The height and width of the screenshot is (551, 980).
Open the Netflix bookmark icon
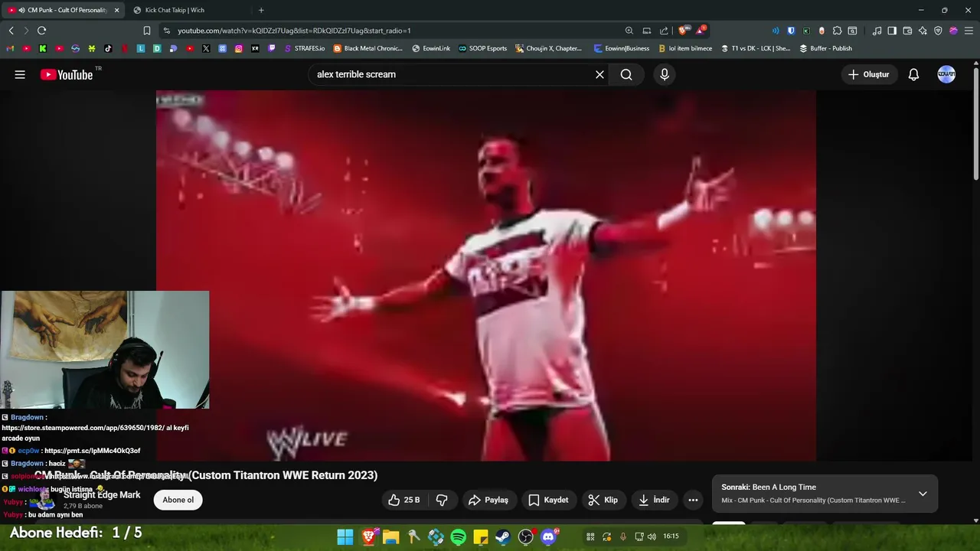click(x=124, y=48)
